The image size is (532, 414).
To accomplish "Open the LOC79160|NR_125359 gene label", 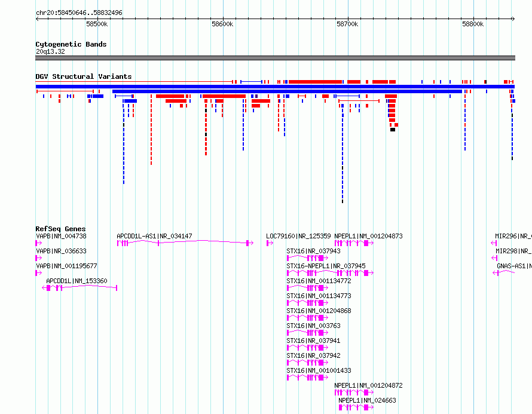I will point(298,236).
